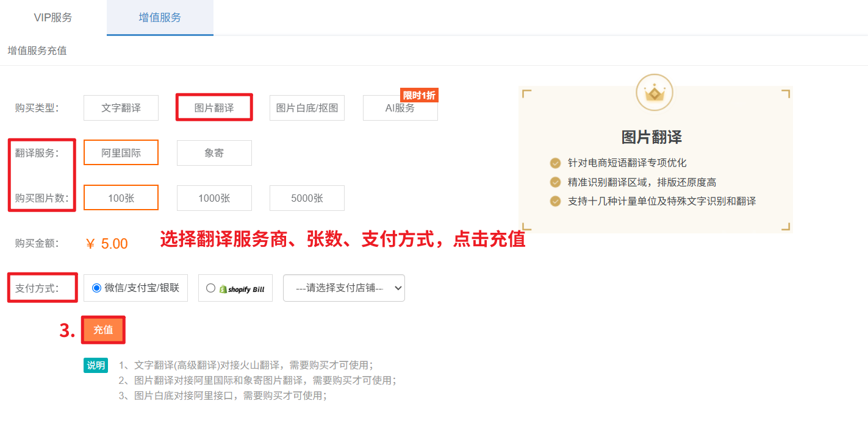Click the orange 充值 button
Image resolution: width=868 pixels, height=440 pixels.
coord(103,330)
